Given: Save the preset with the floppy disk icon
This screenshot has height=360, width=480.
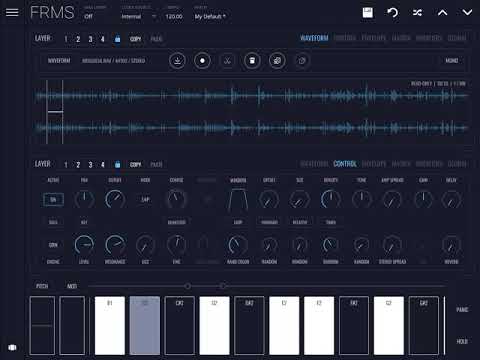Looking at the screenshot, I should click(367, 13).
